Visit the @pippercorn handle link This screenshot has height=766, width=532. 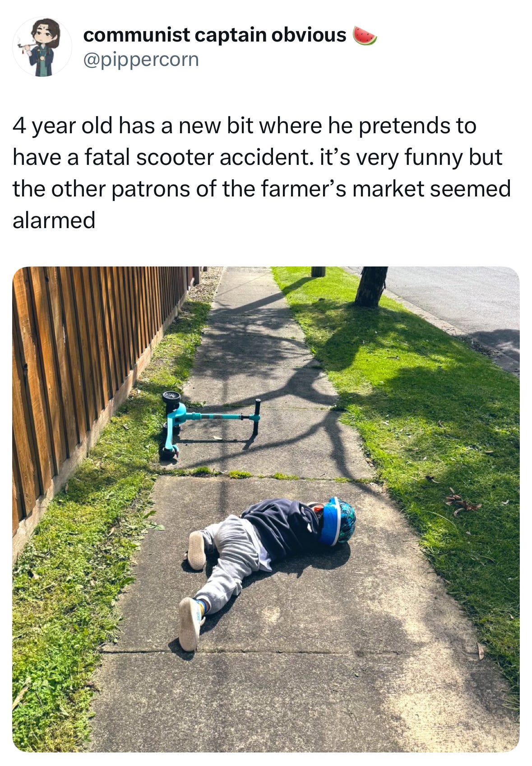coord(141,60)
